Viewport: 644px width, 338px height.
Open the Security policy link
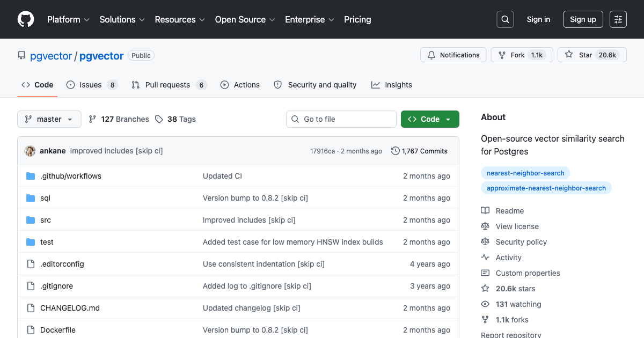pyautogui.click(x=521, y=242)
